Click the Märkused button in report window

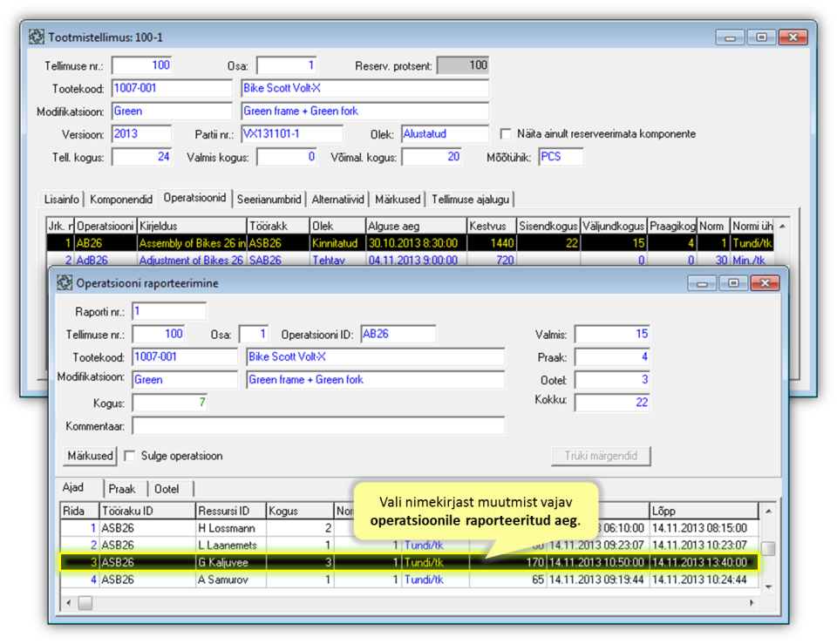coord(90,456)
